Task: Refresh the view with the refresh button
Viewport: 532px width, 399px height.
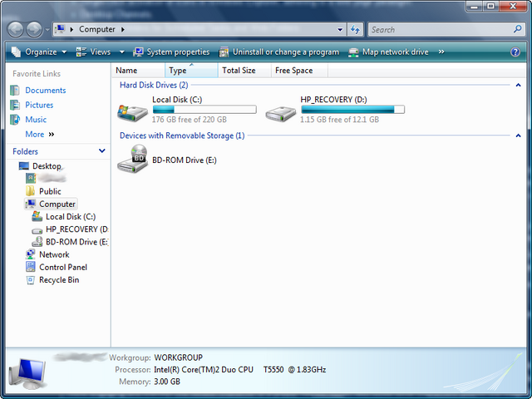Action: (x=355, y=30)
